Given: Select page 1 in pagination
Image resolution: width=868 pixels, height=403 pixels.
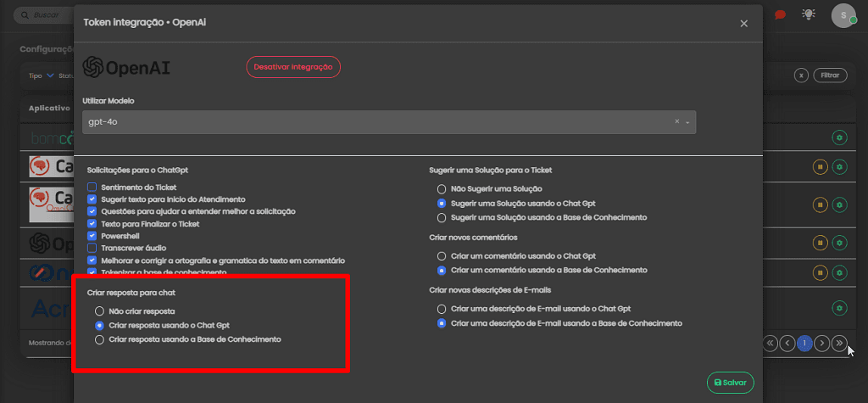Looking at the screenshot, I should pyautogui.click(x=804, y=344).
